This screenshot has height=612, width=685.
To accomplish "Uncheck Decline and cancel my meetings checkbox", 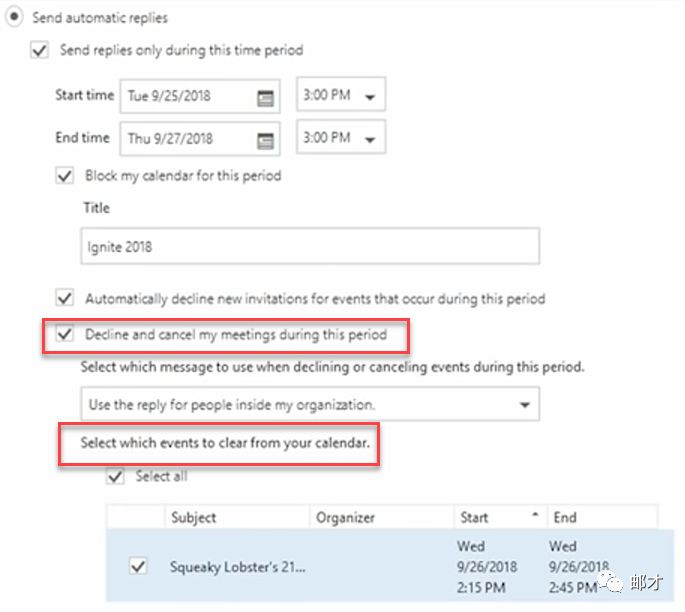I will pyautogui.click(x=65, y=334).
